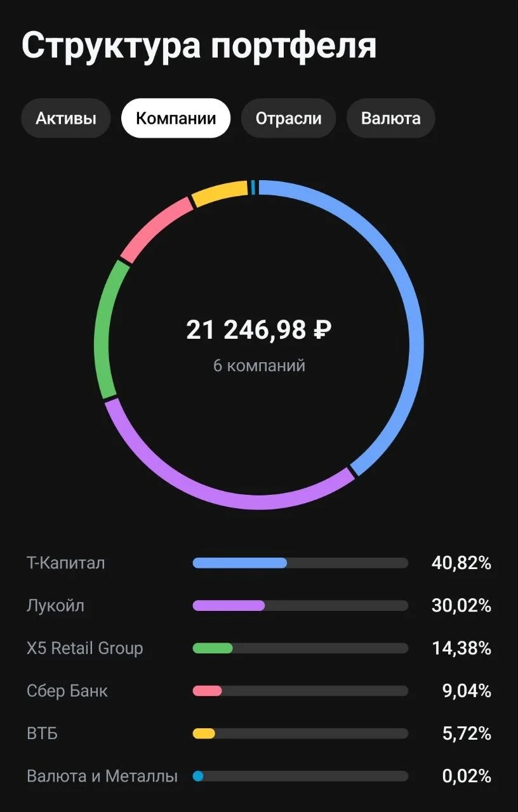Click the 6 компаний caption

pyautogui.click(x=259, y=366)
